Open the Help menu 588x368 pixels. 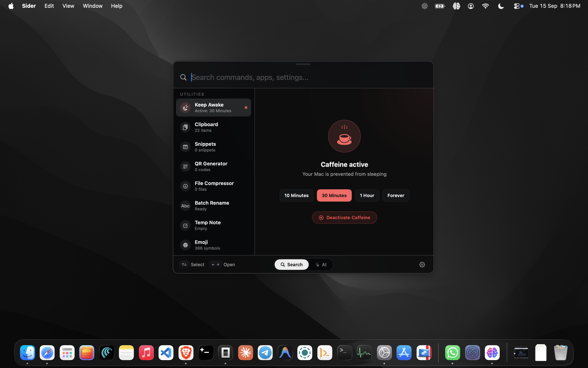[x=117, y=6]
